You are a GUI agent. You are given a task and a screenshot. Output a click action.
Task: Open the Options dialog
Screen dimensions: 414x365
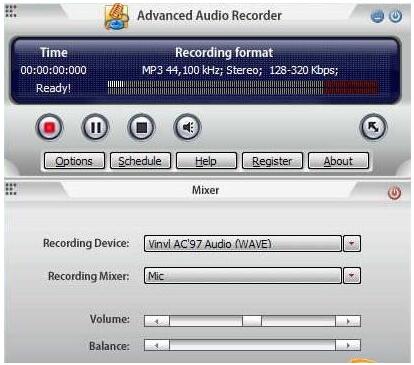[x=74, y=161]
